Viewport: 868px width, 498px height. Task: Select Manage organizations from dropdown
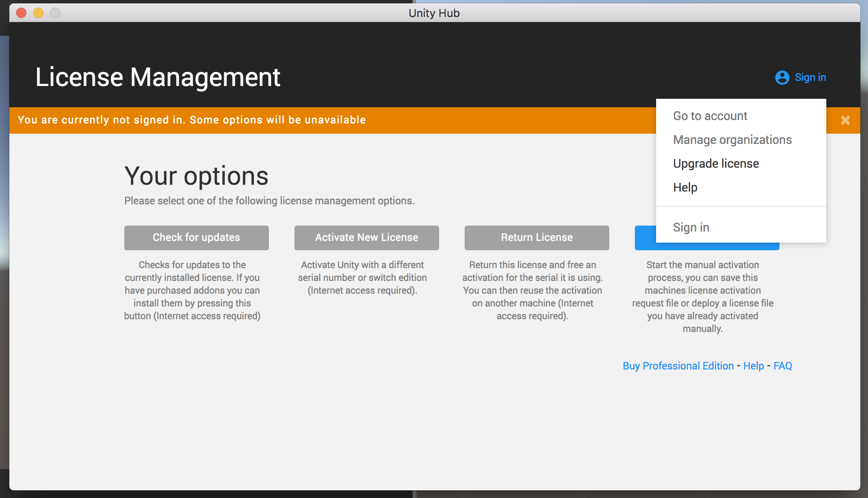(x=732, y=140)
